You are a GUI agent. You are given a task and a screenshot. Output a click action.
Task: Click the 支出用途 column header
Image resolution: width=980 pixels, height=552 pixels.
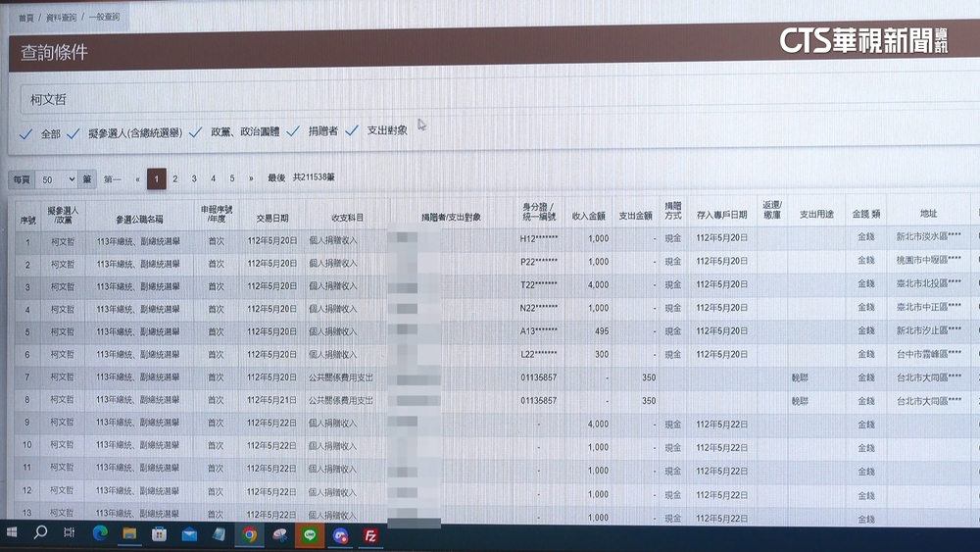tap(816, 214)
